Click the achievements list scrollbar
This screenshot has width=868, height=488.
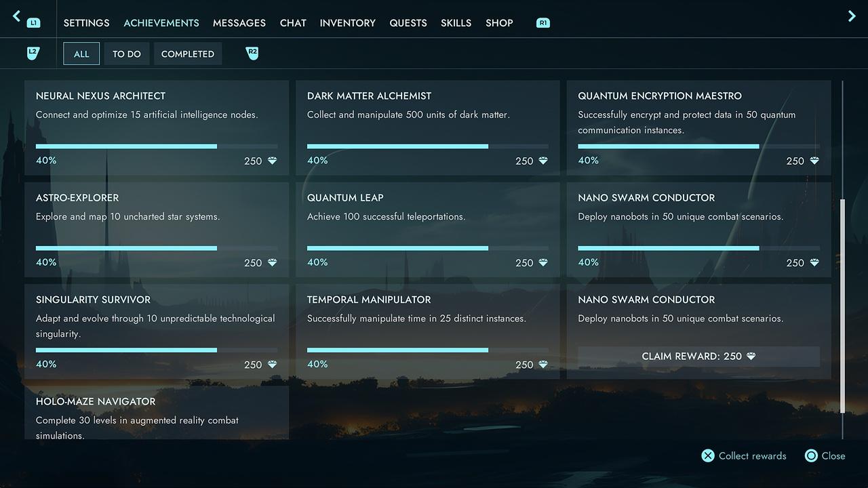842,305
